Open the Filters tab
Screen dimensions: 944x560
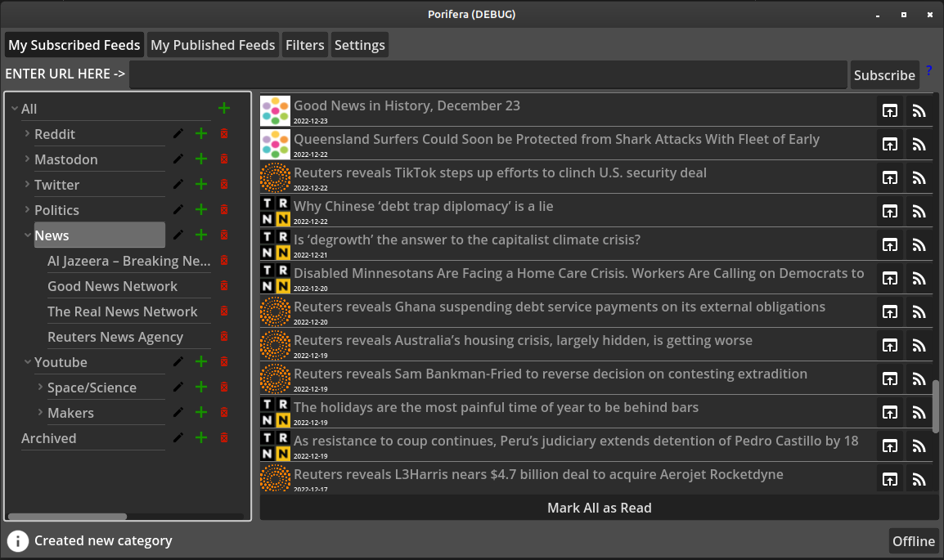[304, 45]
